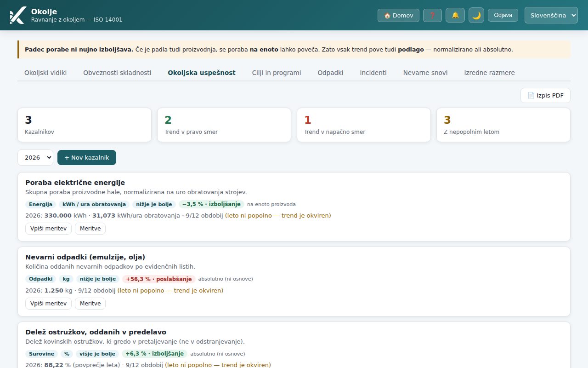Image resolution: width=588 pixels, height=368 pixels.
Task: Click the kWh / ura obratovanja tag
Action: 94,204
